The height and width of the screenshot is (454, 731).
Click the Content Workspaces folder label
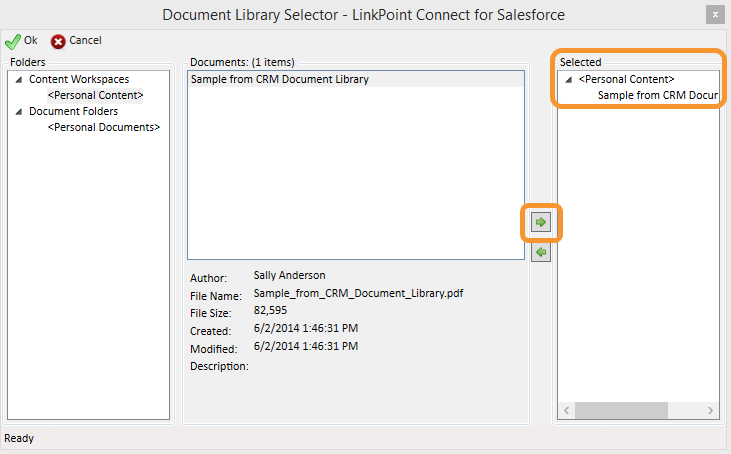pos(79,79)
